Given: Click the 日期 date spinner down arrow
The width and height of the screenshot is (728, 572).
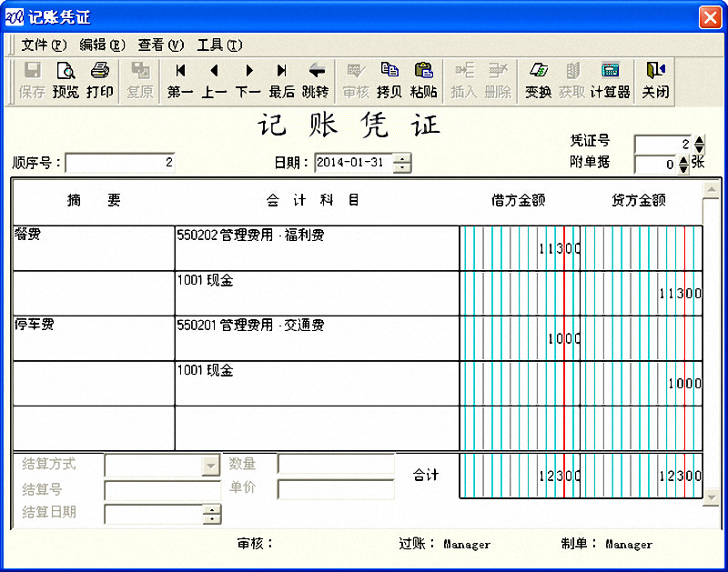Looking at the screenshot, I should click(402, 167).
